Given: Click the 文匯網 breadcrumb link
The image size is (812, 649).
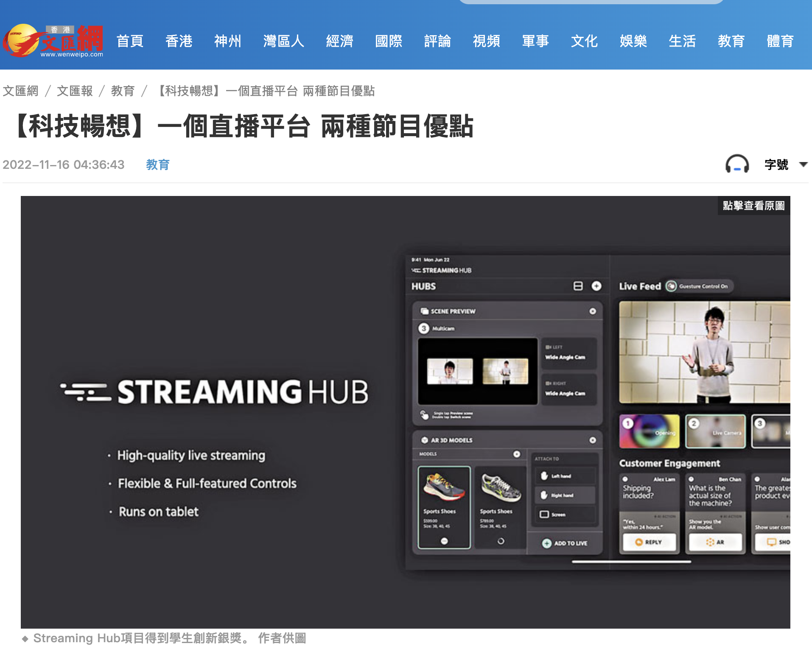Looking at the screenshot, I should click(20, 91).
